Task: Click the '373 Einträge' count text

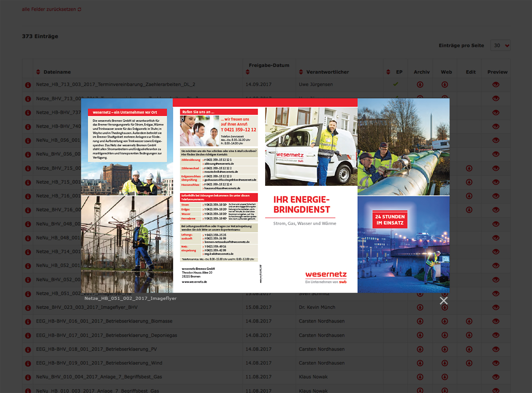Action: (x=40, y=36)
